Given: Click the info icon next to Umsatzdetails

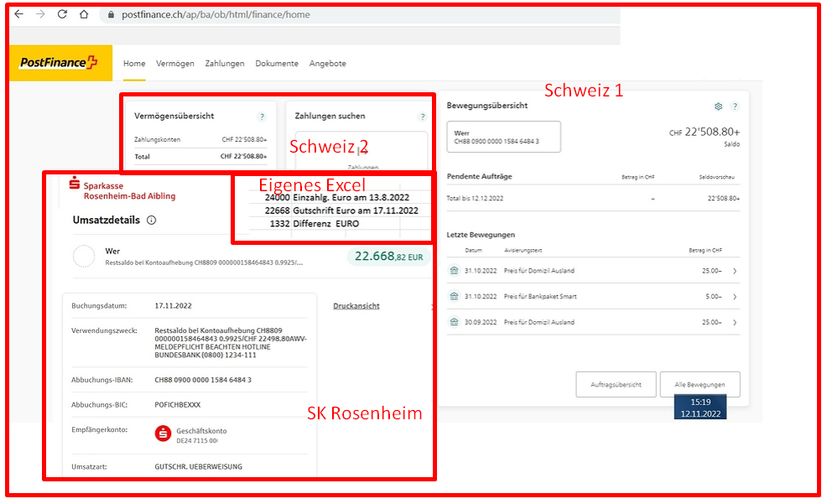Looking at the screenshot, I should [151, 221].
